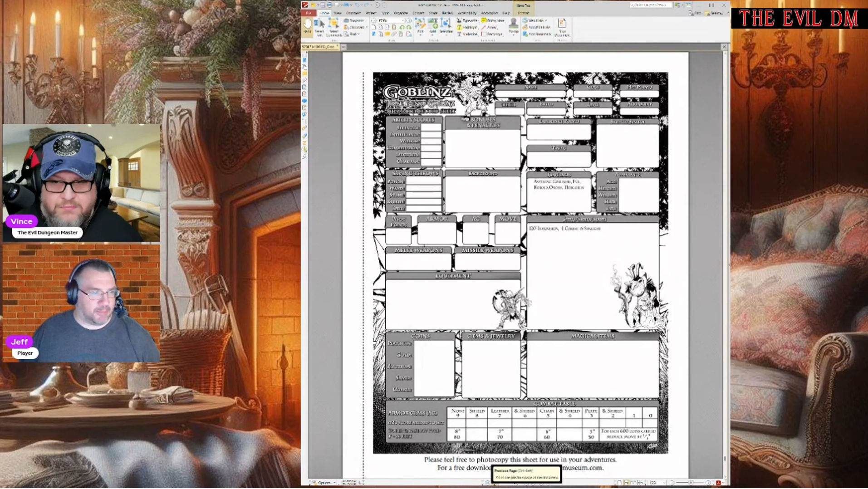
Task: Pick the Highlight text tool
Action: click(467, 28)
